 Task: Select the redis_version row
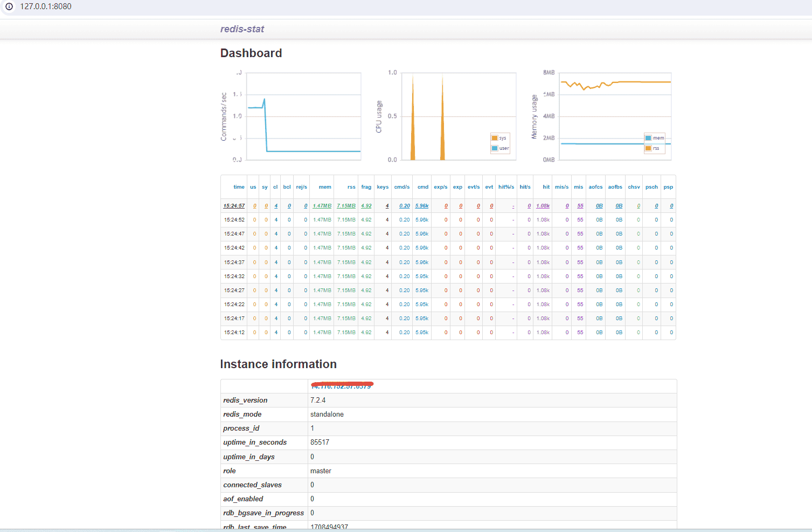[448, 400]
